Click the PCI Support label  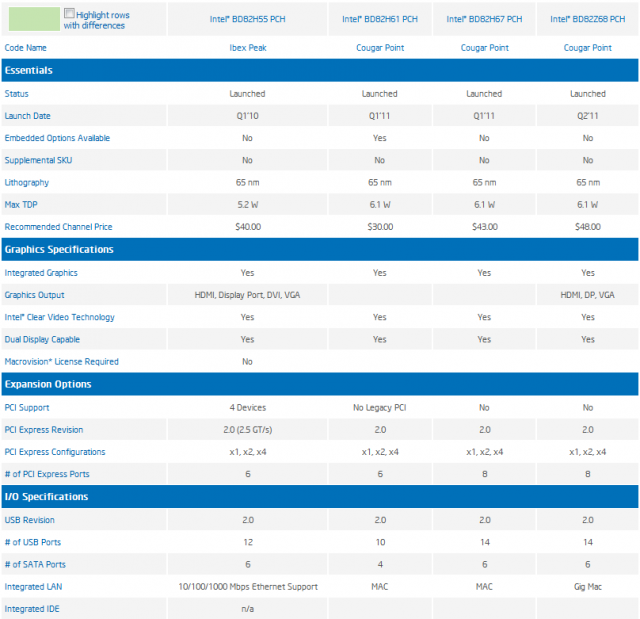point(27,408)
